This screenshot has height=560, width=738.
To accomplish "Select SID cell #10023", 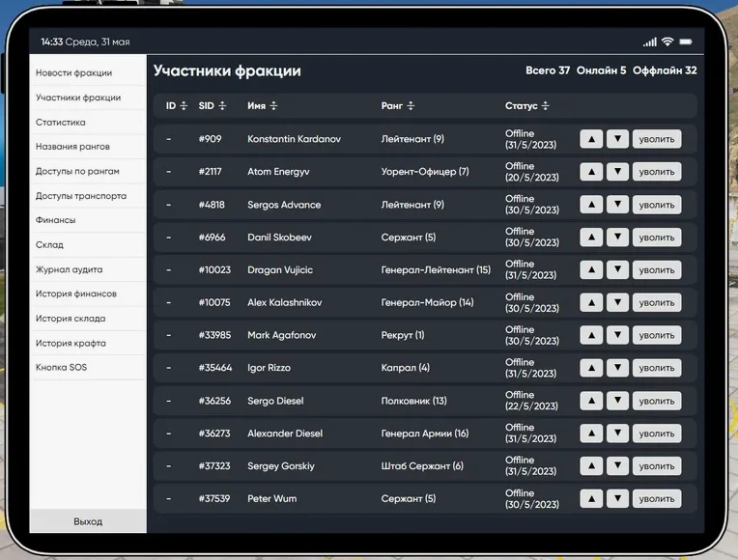I will 214,269.
